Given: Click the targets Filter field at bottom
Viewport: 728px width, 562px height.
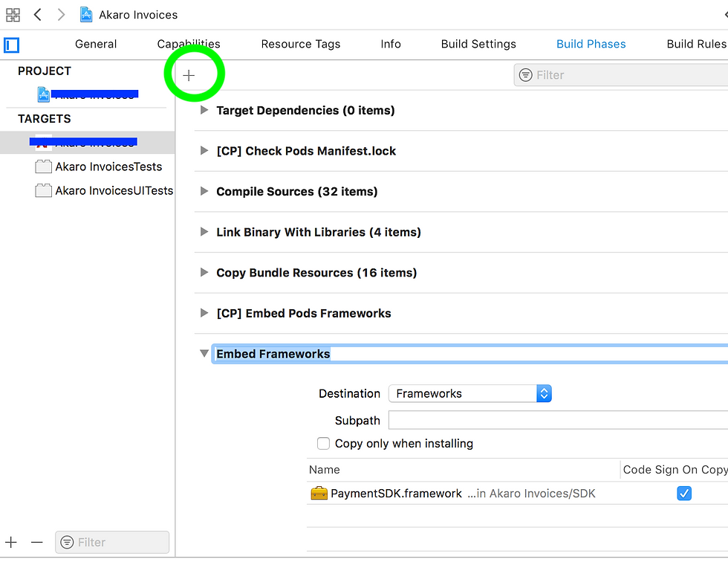Looking at the screenshot, I should [x=112, y=542].
